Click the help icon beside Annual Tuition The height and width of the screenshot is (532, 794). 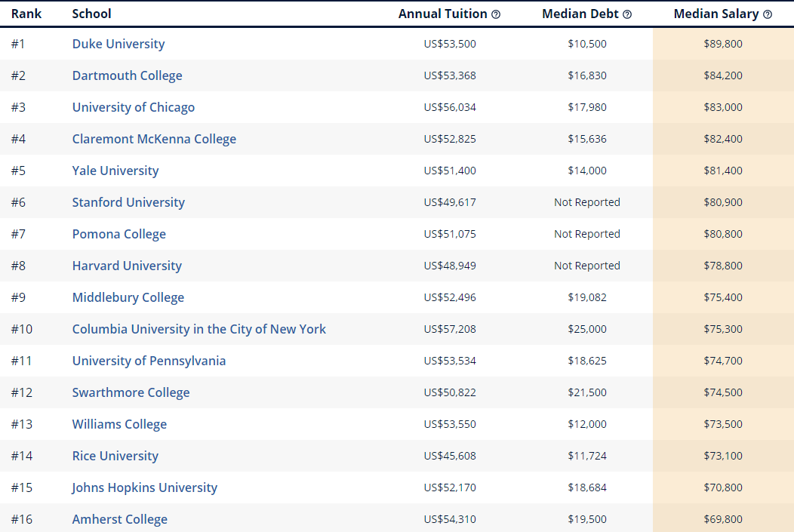click(496, 14)
